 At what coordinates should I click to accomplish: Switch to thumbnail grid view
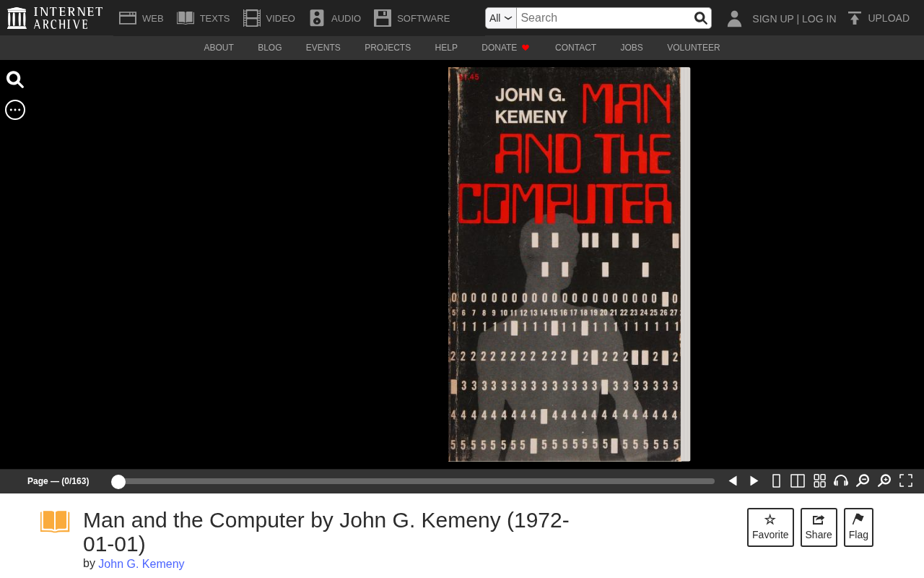(819, 481)
